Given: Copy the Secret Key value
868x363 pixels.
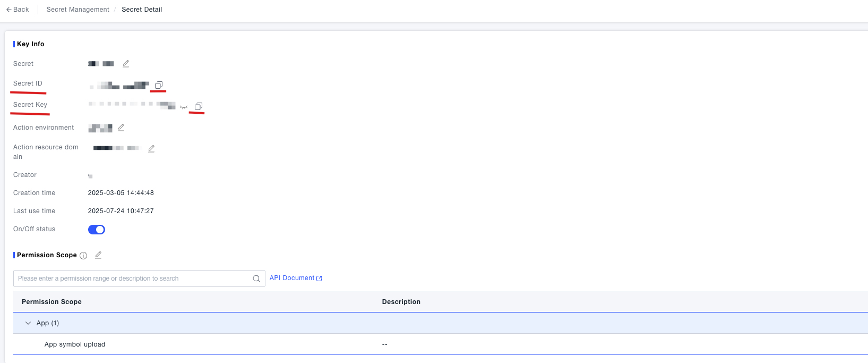Looking at the screenshot, I should coord(198,107).
